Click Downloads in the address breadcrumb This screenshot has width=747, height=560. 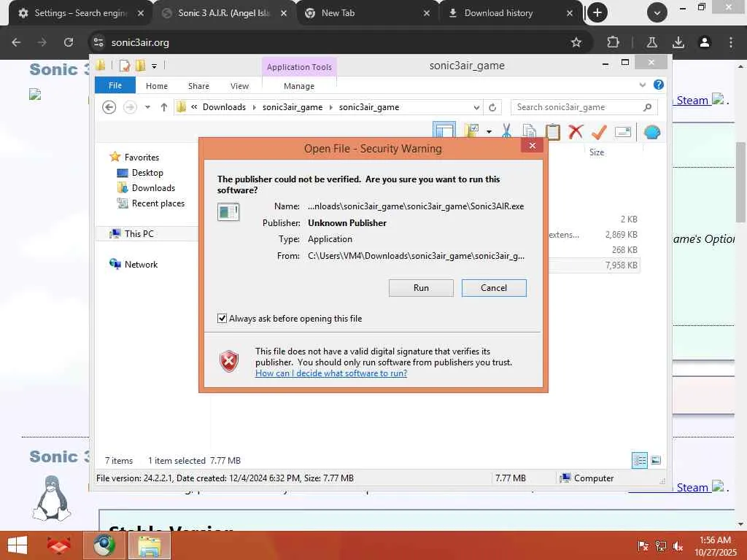click(224, 107)
